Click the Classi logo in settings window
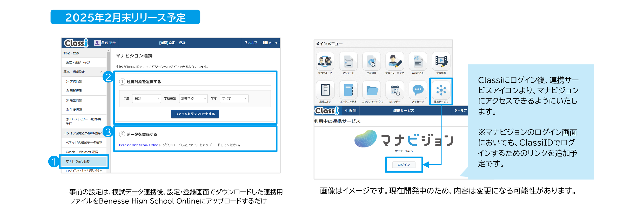Viewport: 644px width, 213px height. point(76,43)
